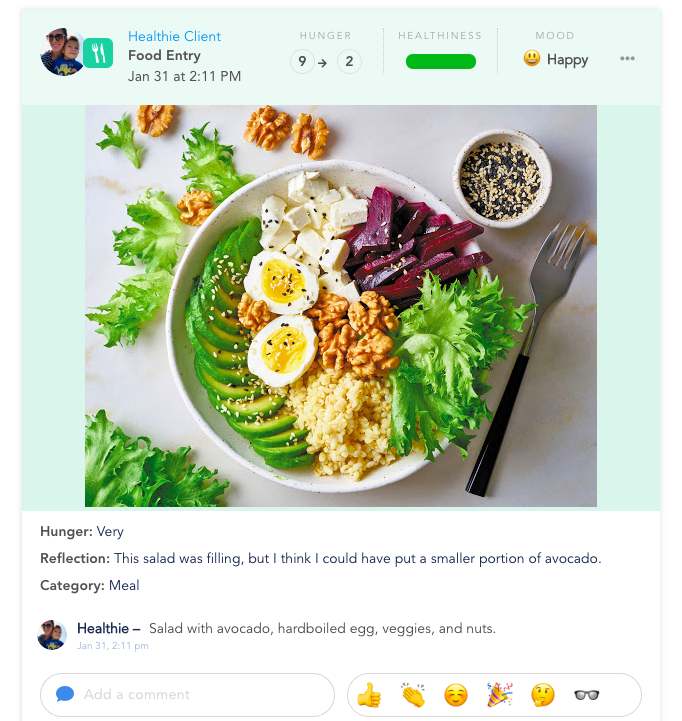The height and width of the screenshot is (721, 682).
Task: Click the Happy mood smiley icon
Action: coord(532,58)
